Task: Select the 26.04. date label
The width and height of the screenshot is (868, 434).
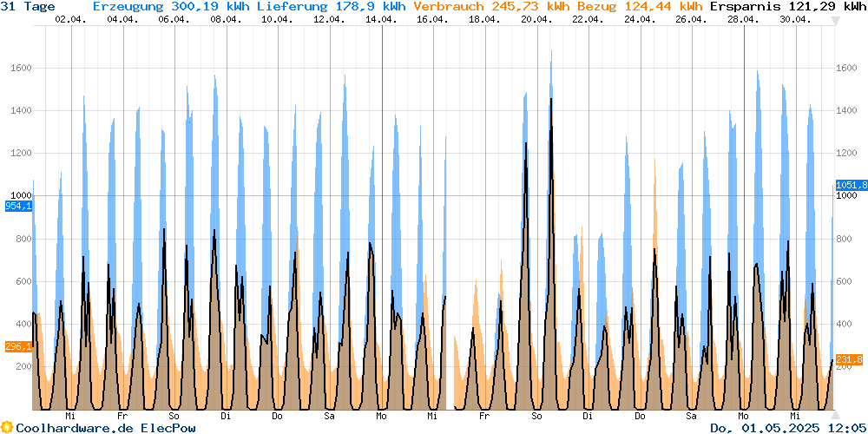Action: tap(692, 19)
